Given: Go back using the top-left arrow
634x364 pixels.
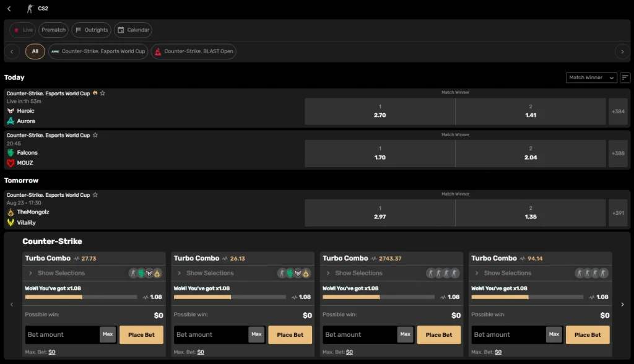Looking at the screenshot, I should pyautogui.click(x=9, y=9).
